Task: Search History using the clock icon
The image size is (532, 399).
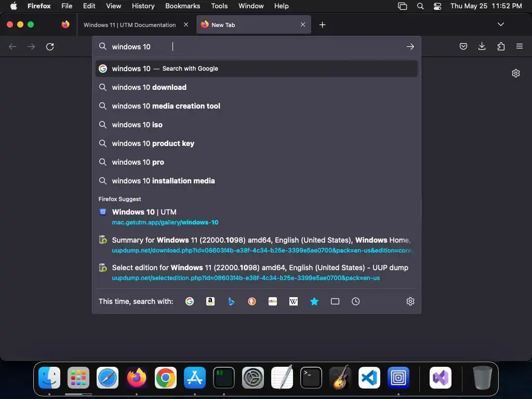Action: [x=355, y=301]
